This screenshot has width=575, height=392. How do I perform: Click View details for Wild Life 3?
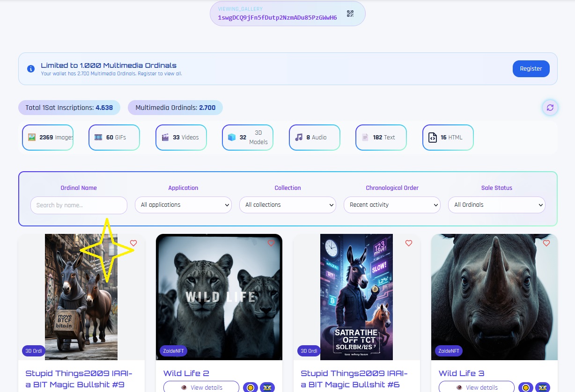pyautogui.click(x=477, y=387)
